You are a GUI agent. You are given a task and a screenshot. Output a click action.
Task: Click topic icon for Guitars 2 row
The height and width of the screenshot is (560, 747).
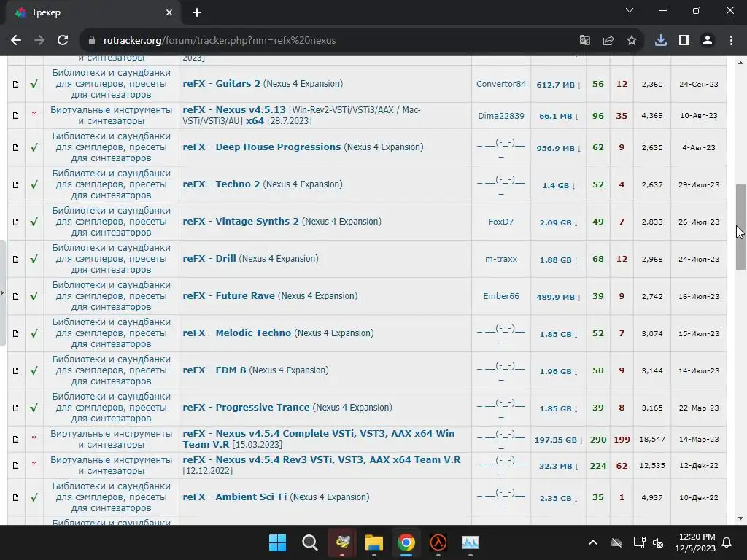[x=16, y=85]
